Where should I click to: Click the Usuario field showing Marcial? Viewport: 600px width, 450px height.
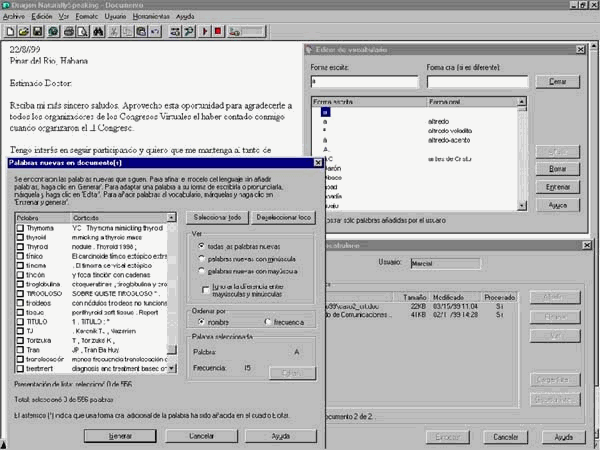click(x=445, y=263)
